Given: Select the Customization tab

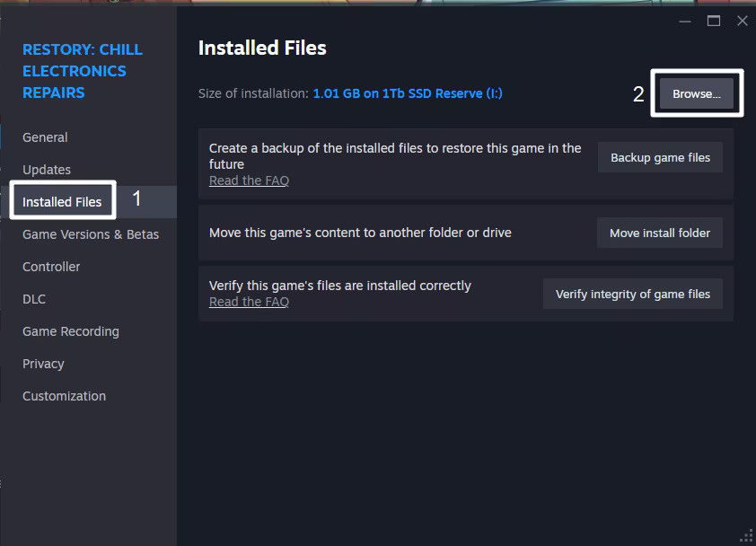Looking at the screenshot, I should coord(64,396).
